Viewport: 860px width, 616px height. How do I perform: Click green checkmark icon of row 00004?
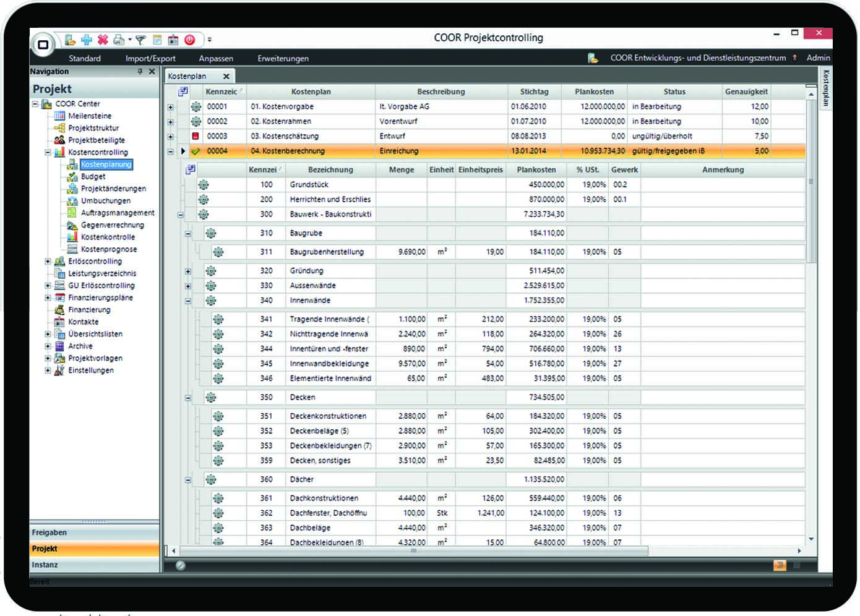pos(196,151)
